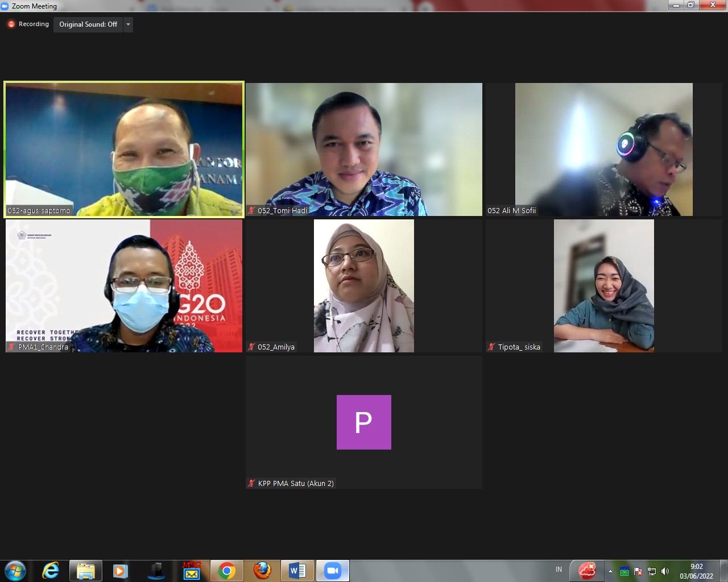The width and height of the screenshot is (728, 582).
Task: Switch to Firefox in the taskbar
Action: tap(262, 571)
